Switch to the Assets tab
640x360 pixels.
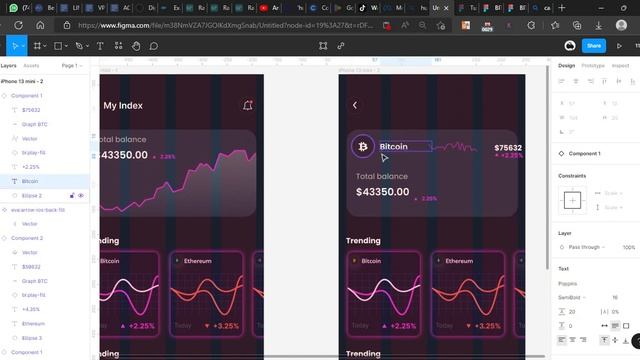click(31, 65)
